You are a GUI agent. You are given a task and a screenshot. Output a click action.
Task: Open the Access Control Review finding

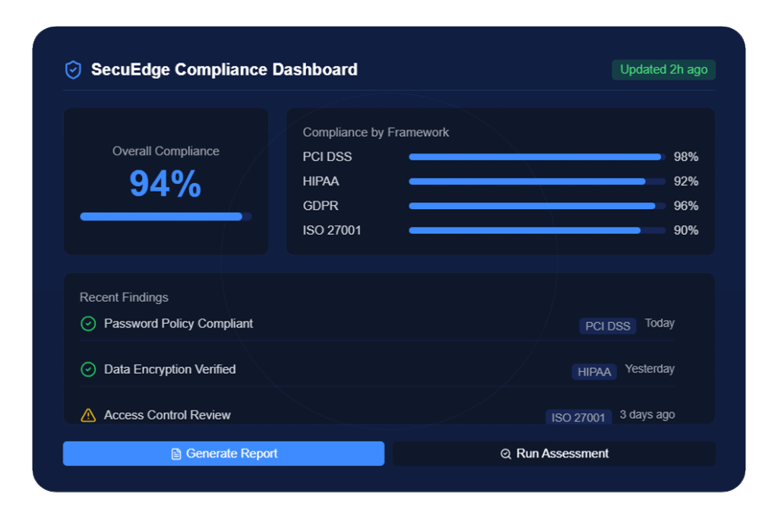[x=167, y=415]
